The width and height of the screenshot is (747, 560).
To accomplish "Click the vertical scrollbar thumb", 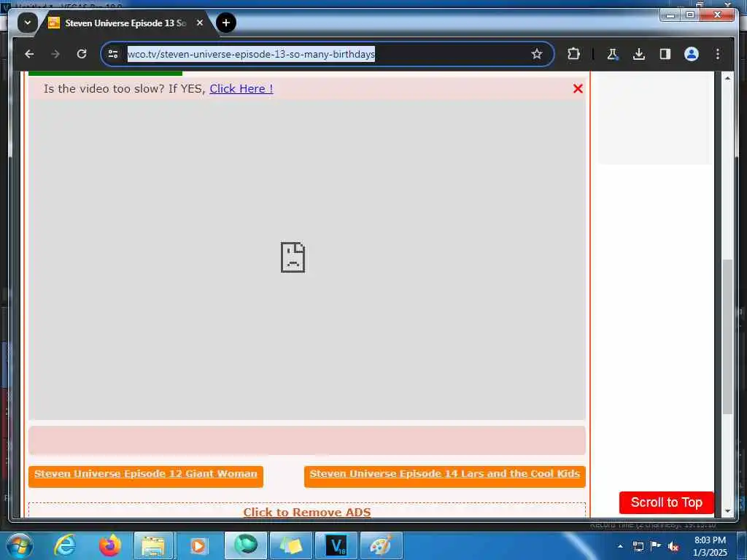I will click(x=727, y=337).
